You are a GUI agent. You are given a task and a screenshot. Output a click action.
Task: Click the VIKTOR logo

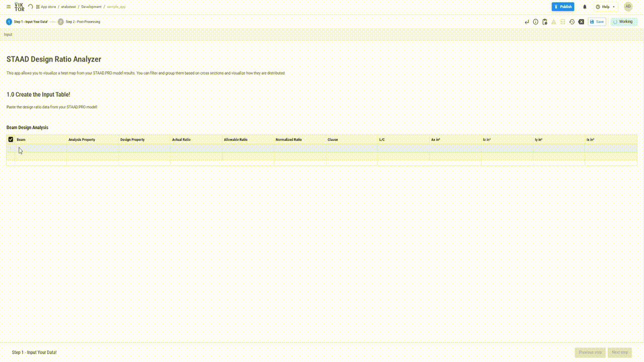19,7
